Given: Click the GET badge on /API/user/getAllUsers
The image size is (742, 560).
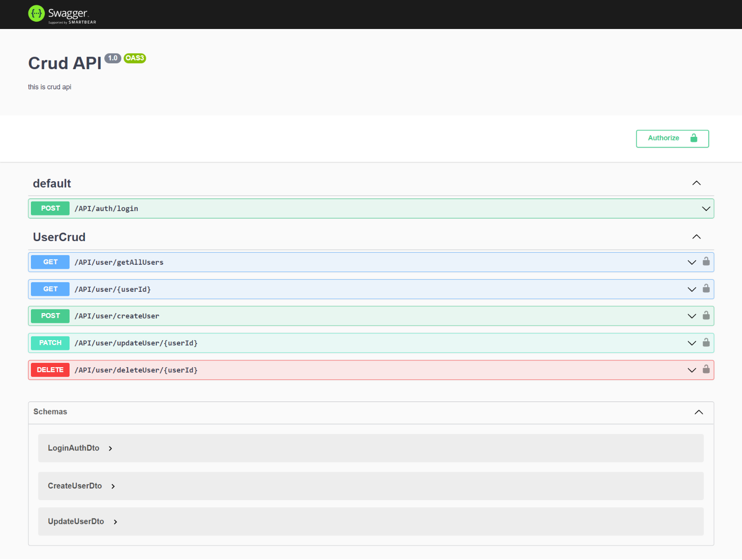Looking at the screenshot, I should click(50, 262).
